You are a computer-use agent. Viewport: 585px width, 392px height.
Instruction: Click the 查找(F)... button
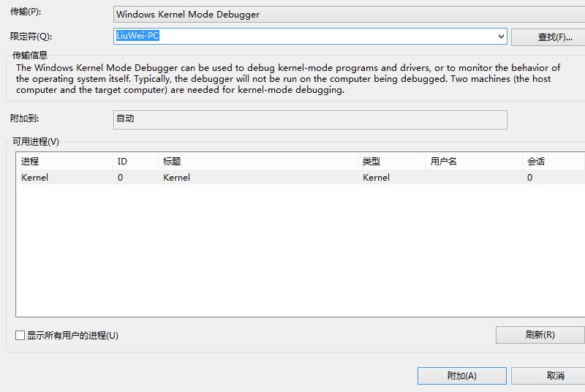pos(548,37)
